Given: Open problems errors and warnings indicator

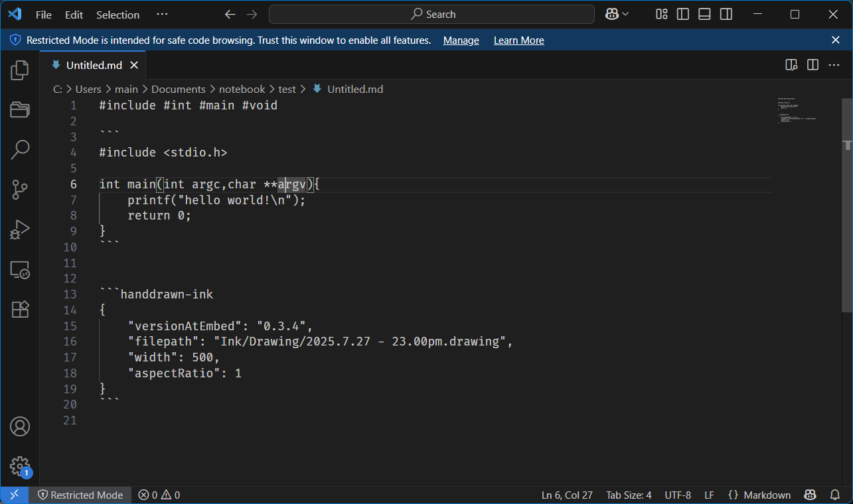Looking at the screenshot, I should click(159, 495).
